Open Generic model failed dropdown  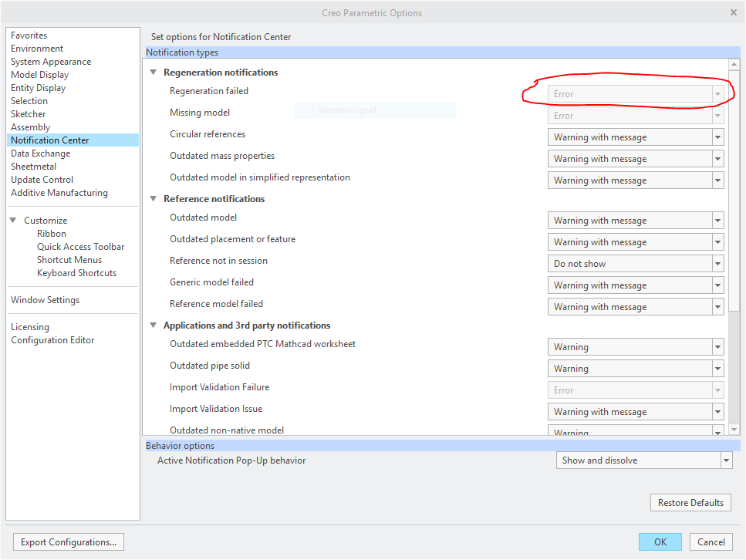pos(636,285)
